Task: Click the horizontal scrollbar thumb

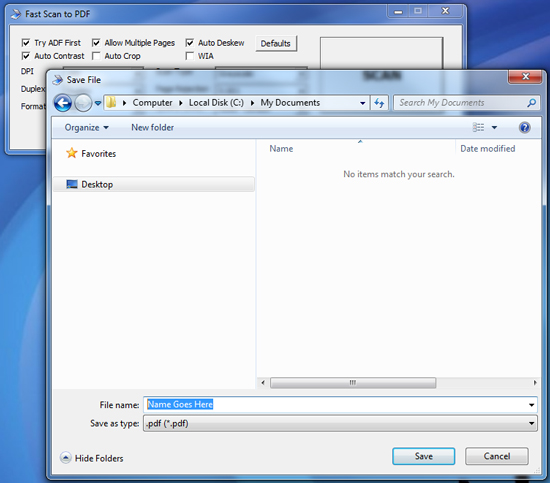Action: pyautogui.click(x=353, y=382)
